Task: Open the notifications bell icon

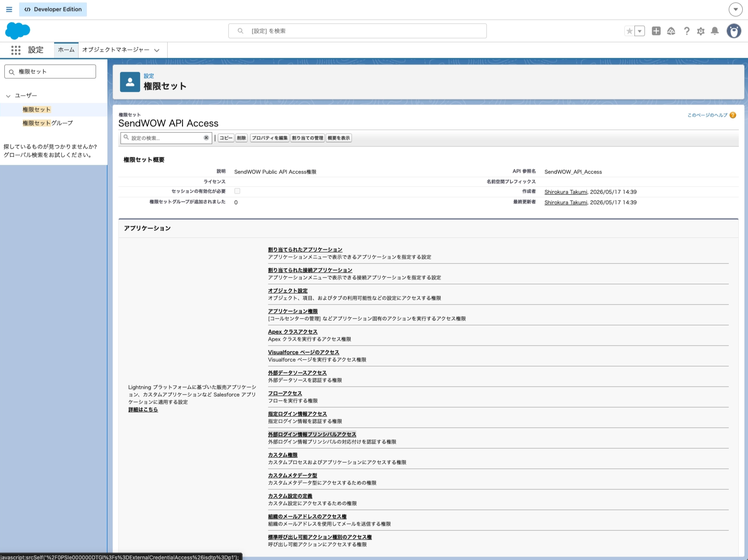Action: pyautogui.click(x=715, y=31)
